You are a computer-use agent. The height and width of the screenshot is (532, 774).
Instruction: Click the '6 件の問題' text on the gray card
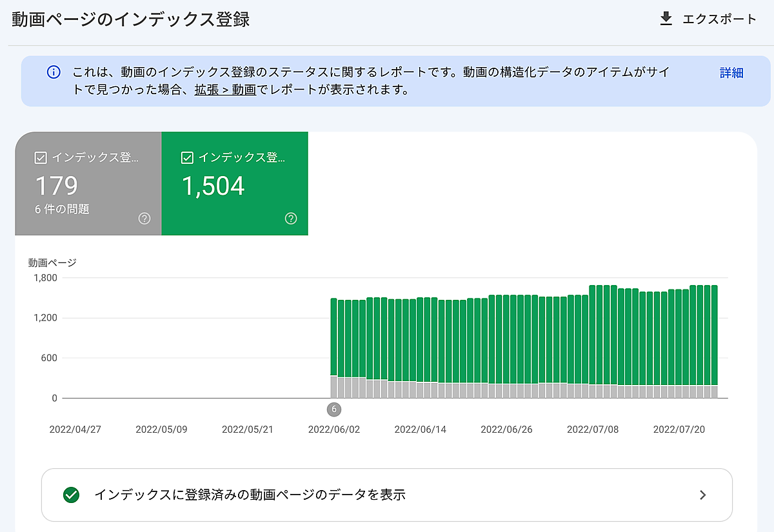pos(62,209)
